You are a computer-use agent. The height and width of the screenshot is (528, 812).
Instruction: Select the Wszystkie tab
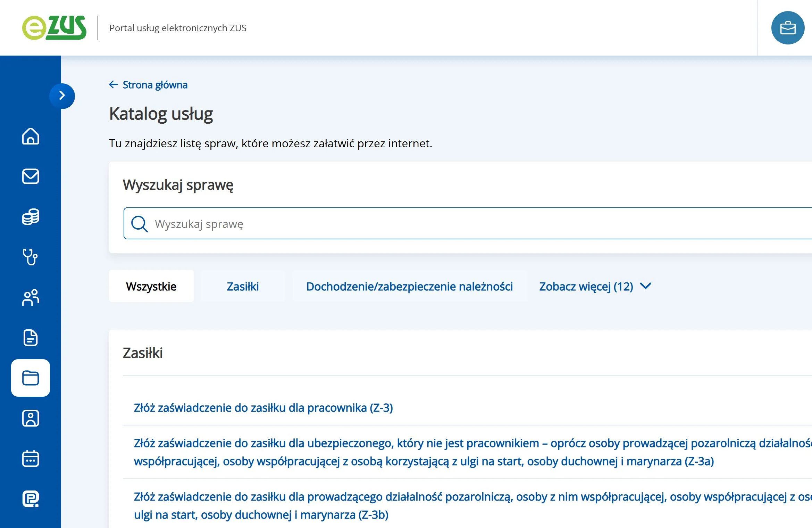click(151, 286)
